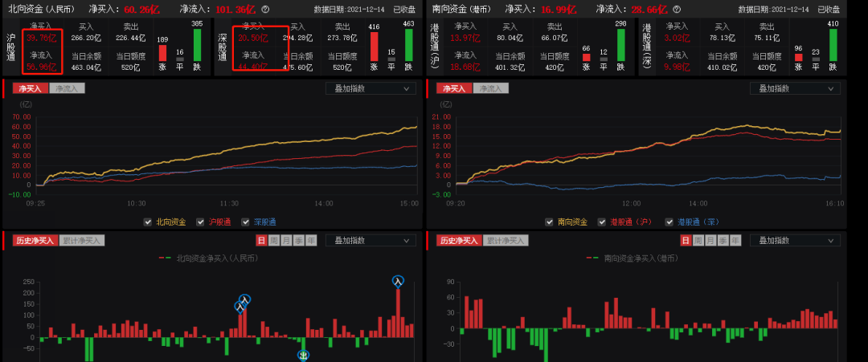
Task: Click the 沪股通 净买入 39.76亿 value
Action: point(40,38)
